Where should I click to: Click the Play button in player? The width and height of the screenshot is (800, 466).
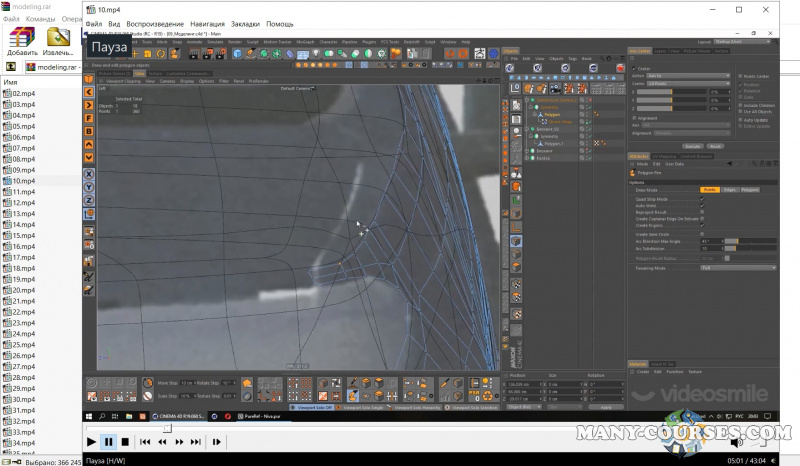[92, 441]
